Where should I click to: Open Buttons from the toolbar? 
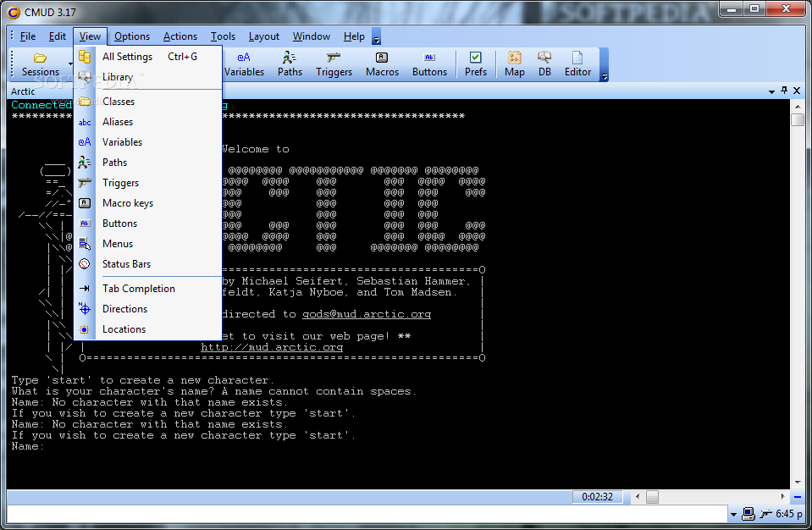(429, 64)
